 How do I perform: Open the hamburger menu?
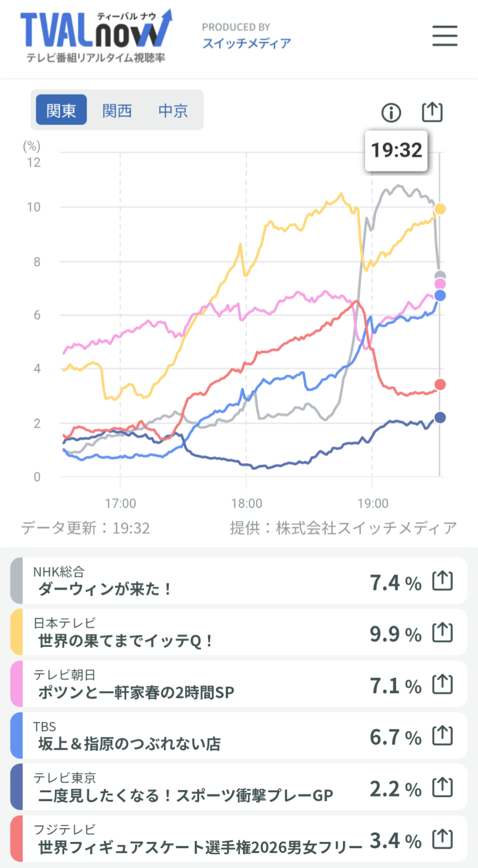coord(445,35)
